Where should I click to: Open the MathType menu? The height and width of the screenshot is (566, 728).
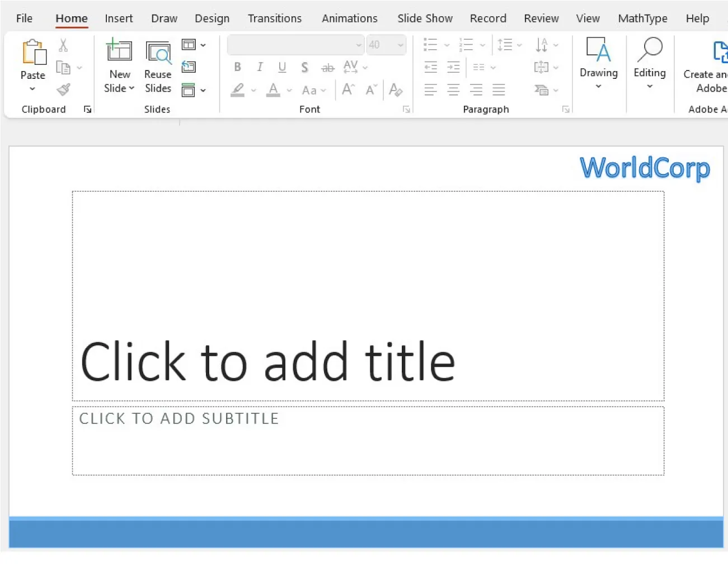click(x=642, y=18)
